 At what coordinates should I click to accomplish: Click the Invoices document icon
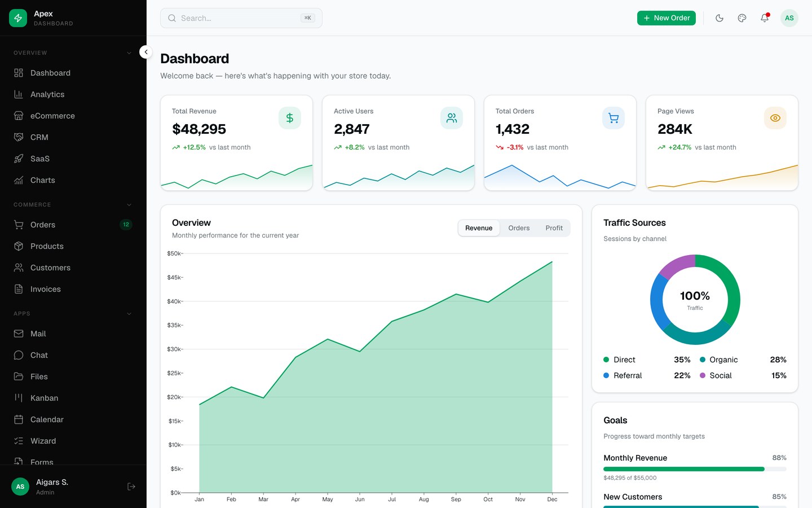[x=19, y=289]
